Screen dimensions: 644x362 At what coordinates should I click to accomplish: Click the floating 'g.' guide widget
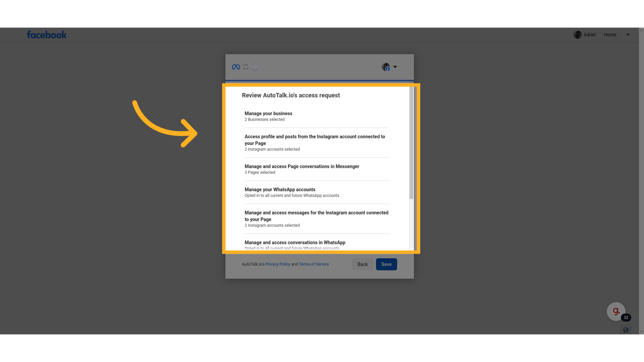point(616,311)
